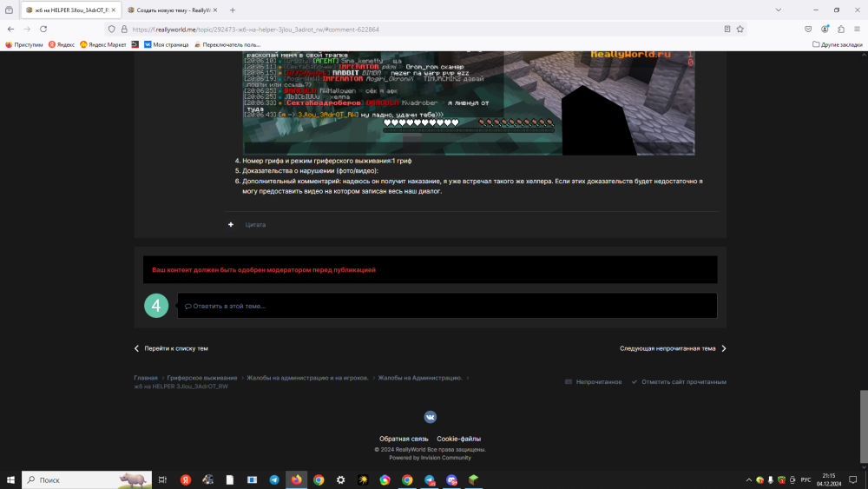Open Settings gear icon on the taskbar
The width and height of the screenshot is (868, 489).
340,480
